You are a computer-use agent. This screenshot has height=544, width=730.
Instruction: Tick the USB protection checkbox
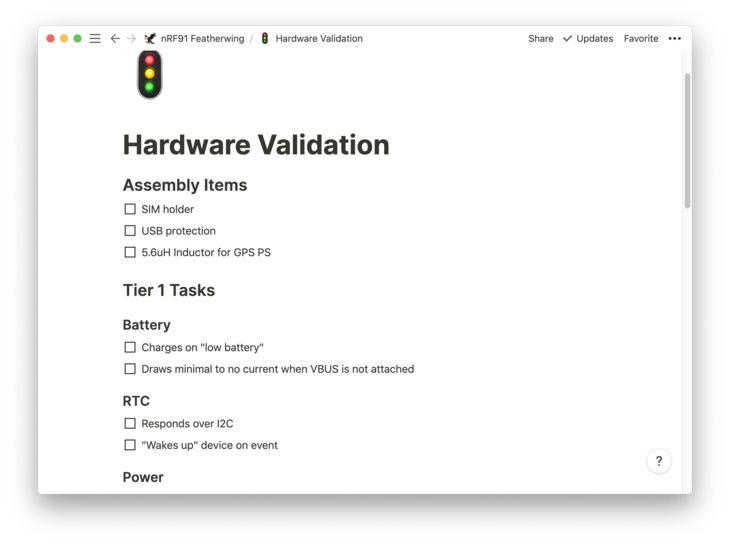click(x=130, y=231)
